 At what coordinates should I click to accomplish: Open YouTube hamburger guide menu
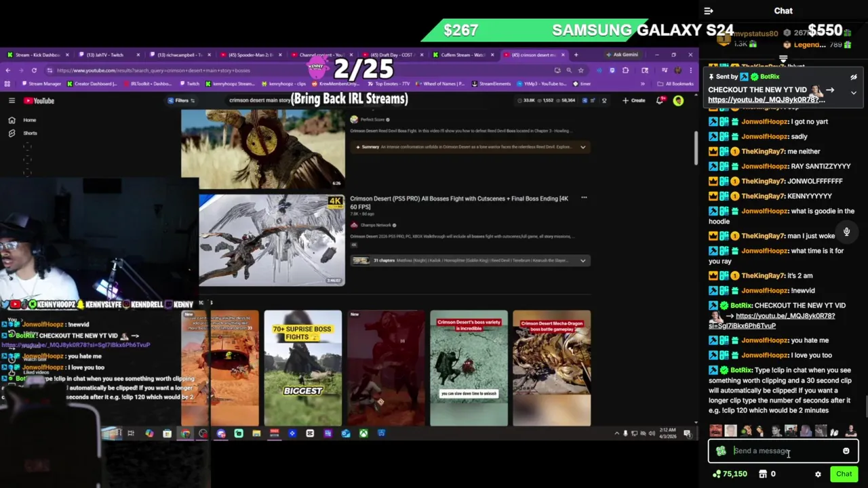(x=12, y=100)
